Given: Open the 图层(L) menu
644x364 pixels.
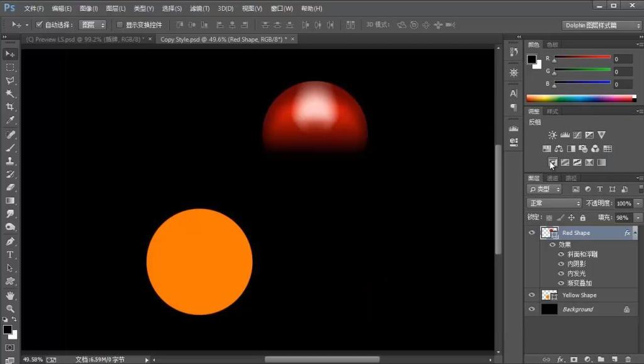Looking at the screenshot, I should [116, 8].
